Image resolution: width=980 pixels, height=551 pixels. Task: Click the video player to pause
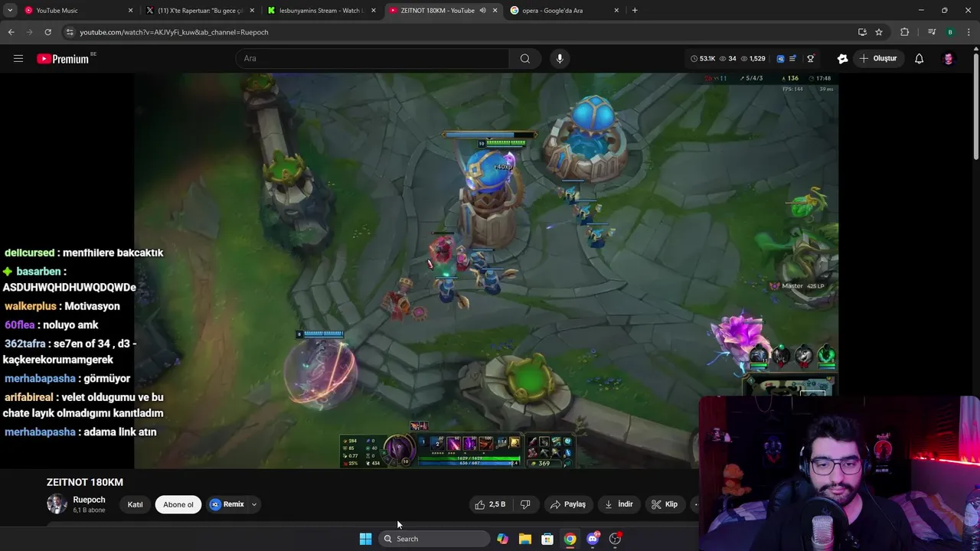pos(486,270)
